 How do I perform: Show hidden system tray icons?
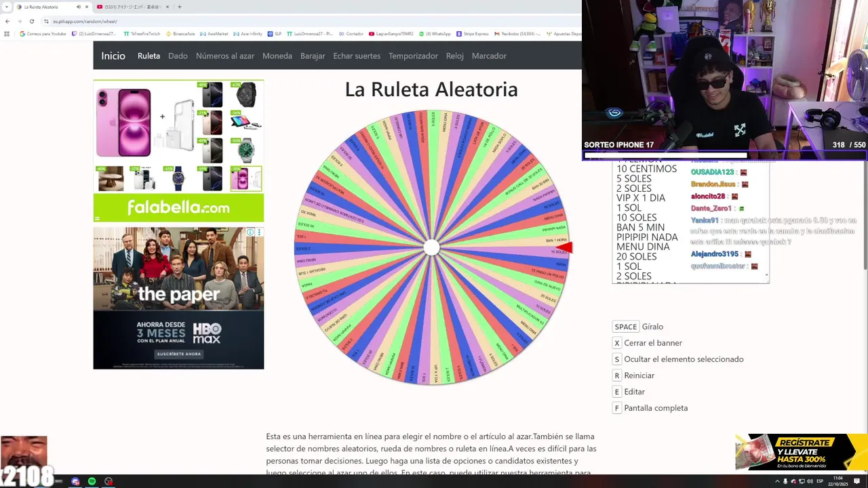[x=777, y=481]
